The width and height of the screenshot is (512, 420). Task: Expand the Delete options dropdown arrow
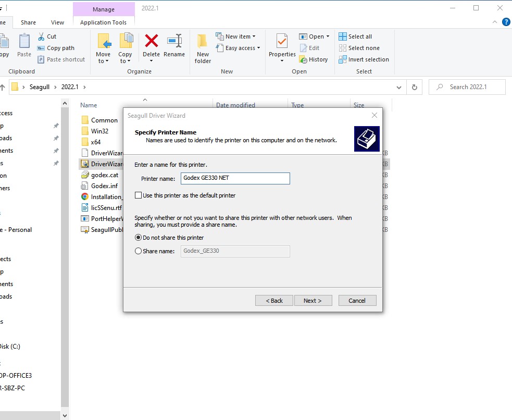pyautogui.click(x=151, y=61)
